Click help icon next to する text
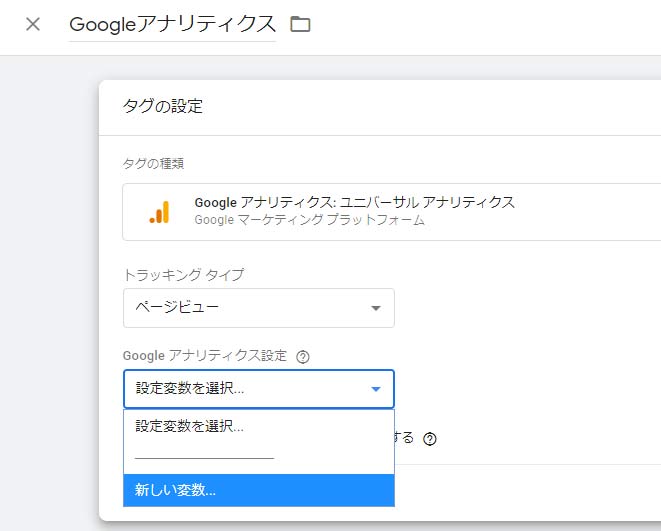 430,439
